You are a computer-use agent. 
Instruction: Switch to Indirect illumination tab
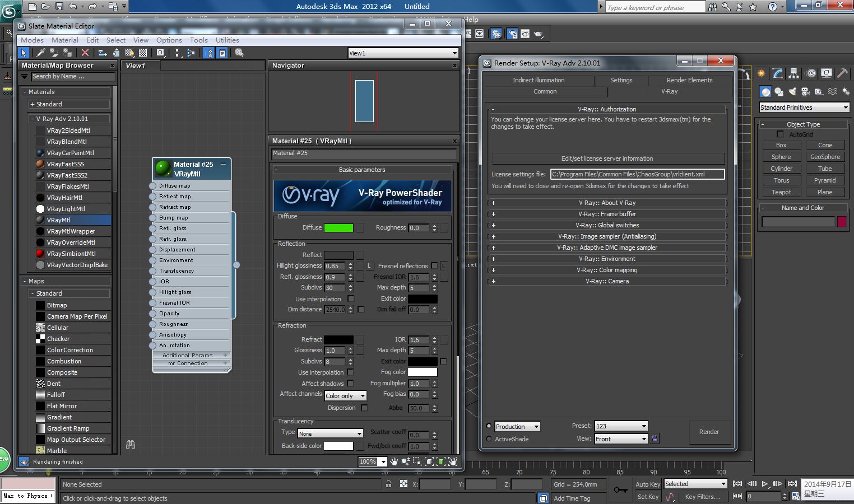(539, 80)
